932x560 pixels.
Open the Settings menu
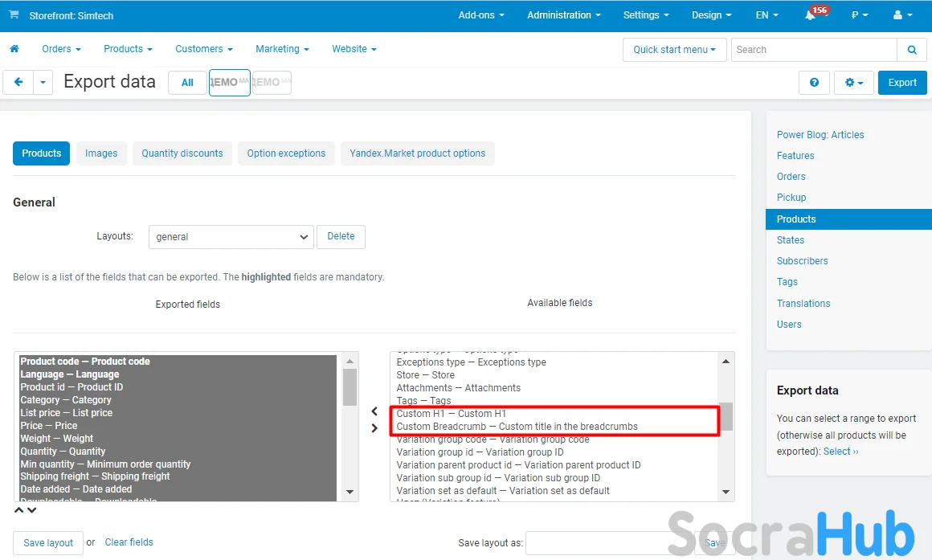(x=645, y=15)
